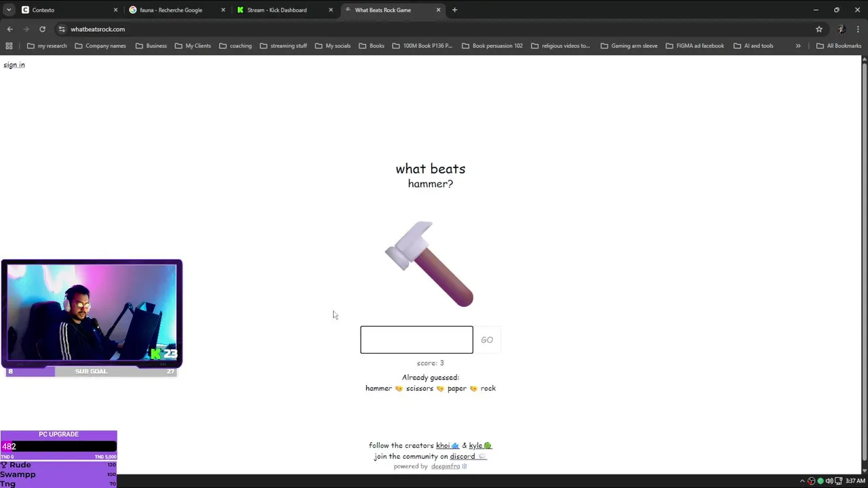Viewport: 868px width, 488px height.
Task: Click the sign in link
Action: point(14,65)
